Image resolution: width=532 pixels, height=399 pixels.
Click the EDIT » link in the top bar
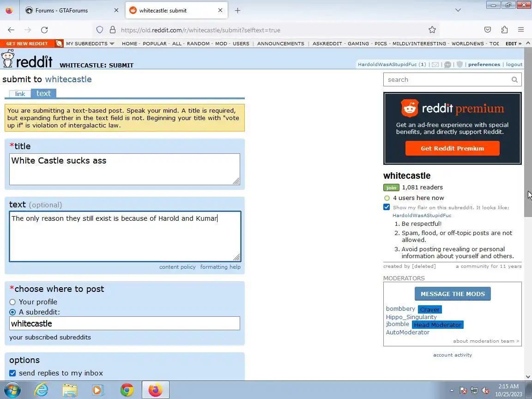coord(514,43)
